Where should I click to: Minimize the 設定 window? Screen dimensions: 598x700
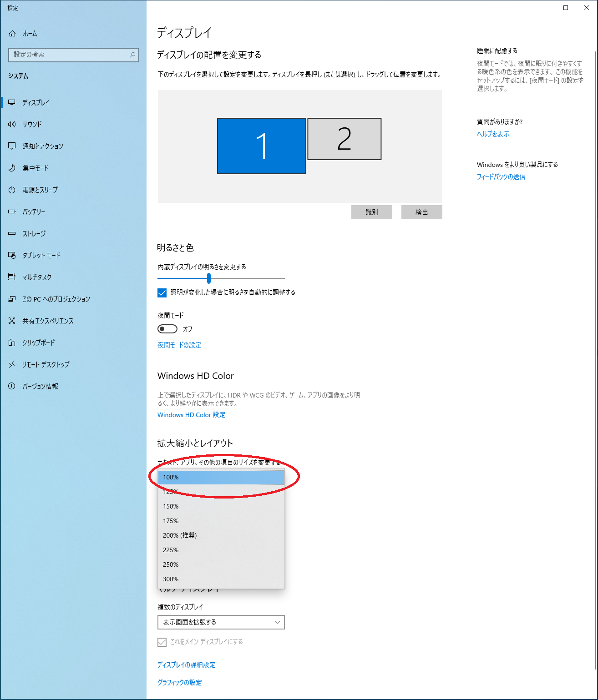pyautogui.click(x=545, y=8)
